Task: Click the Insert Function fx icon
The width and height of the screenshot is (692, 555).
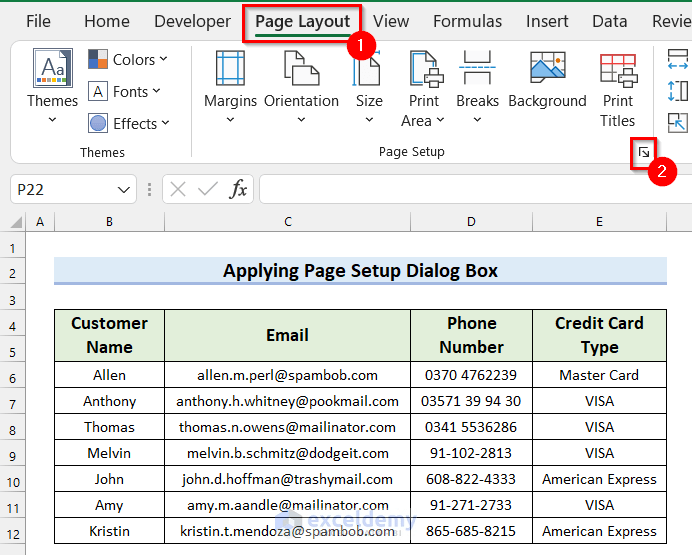Action: (238, 190)
